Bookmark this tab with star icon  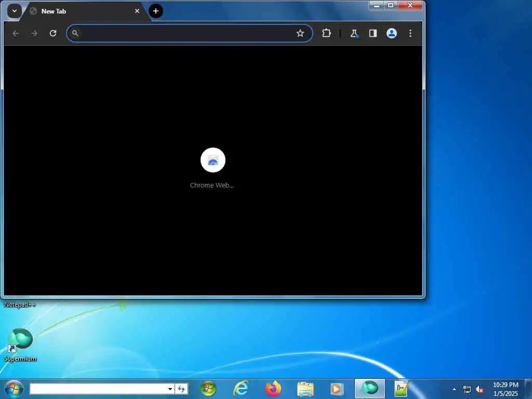tap(300, 33)
